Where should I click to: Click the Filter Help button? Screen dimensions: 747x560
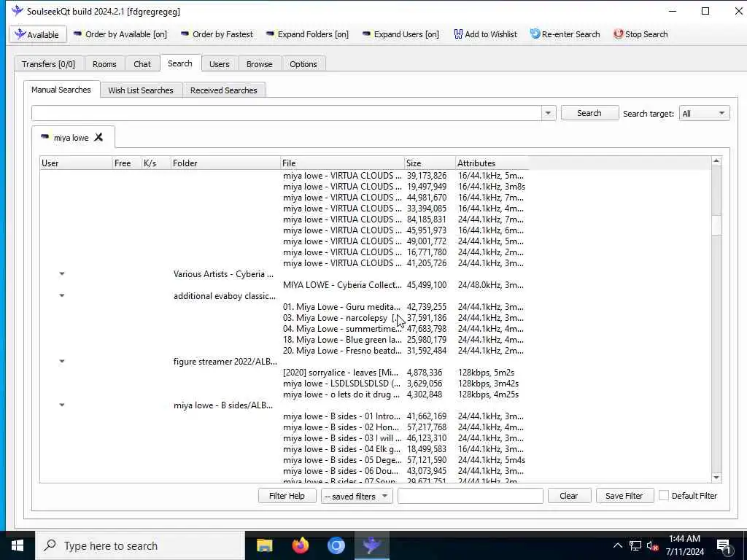tap(287, 496)
